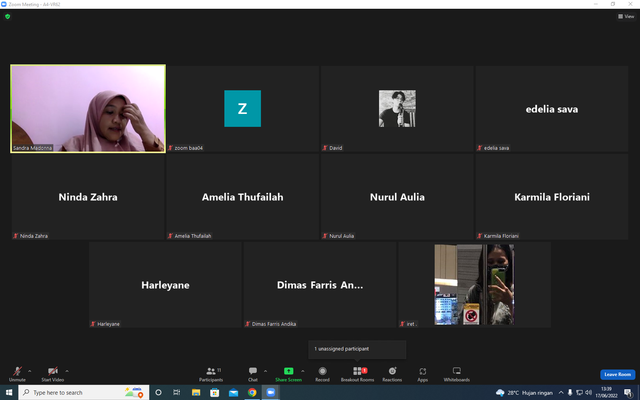The height and width of the screenshot is (400, 640).
Task: Open Google Chrome from the taskbar
Action: click(x=252, y=393)
